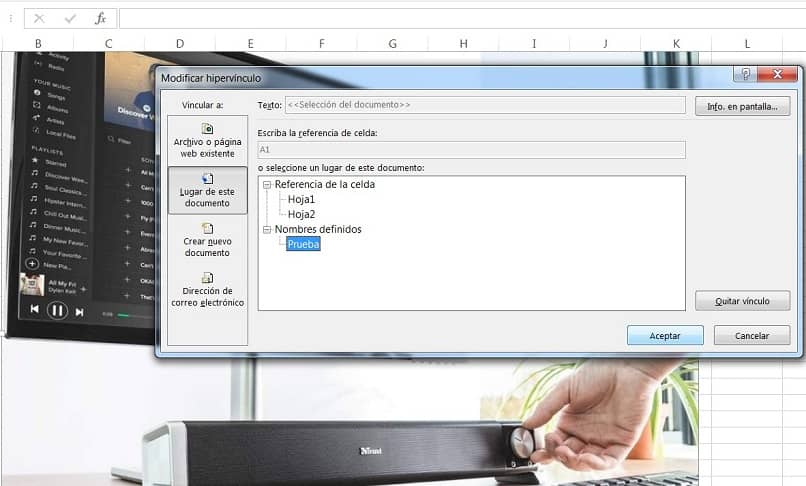Choose Dirección de correo electrónico option
The height and width of the screenshot is (486, 806).
(x=207, y=290)
